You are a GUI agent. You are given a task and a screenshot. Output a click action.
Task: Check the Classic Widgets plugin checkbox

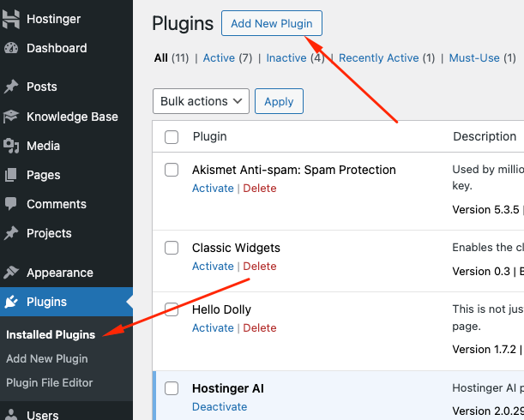(x=172, y=248)
